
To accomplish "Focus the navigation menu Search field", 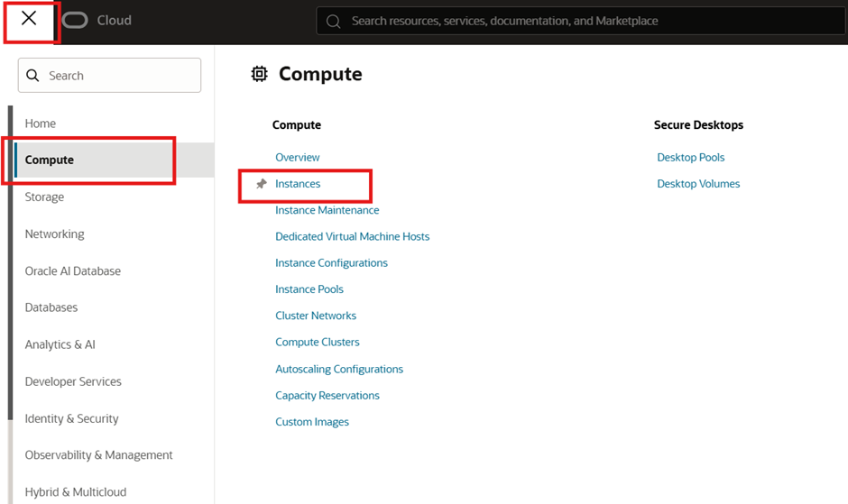I will [120, 76].
